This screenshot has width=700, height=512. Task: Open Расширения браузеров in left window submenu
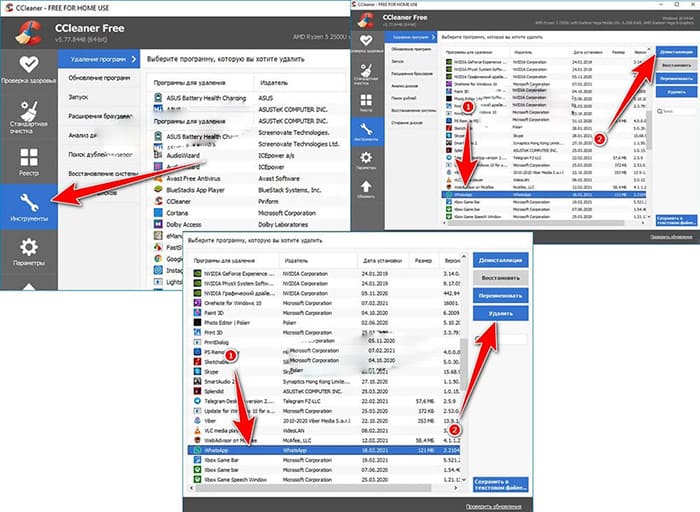tap(100, 116)
